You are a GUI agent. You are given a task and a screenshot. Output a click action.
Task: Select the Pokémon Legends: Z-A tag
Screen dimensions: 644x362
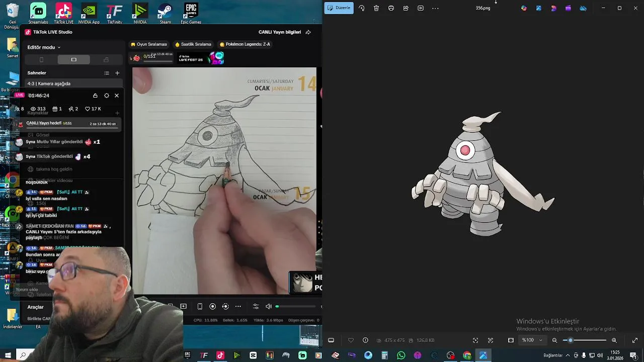pos(245,44)
